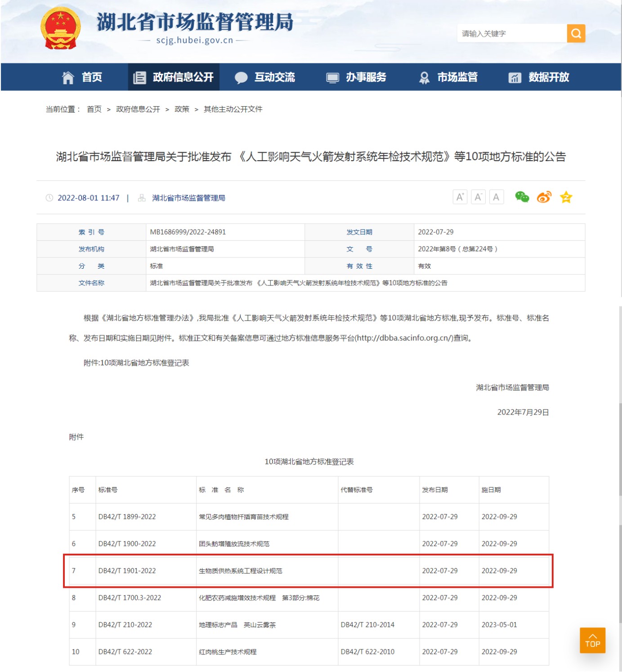Click A- to shrink article text
The width and height of the screenshot is (622, 672).
tap(478, 197)
